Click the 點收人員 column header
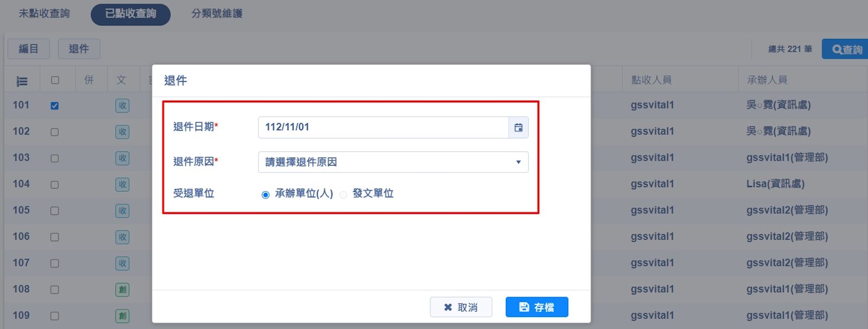Image resolution: width=868 pixels, height=329 pixels. [x=651, y=80]
